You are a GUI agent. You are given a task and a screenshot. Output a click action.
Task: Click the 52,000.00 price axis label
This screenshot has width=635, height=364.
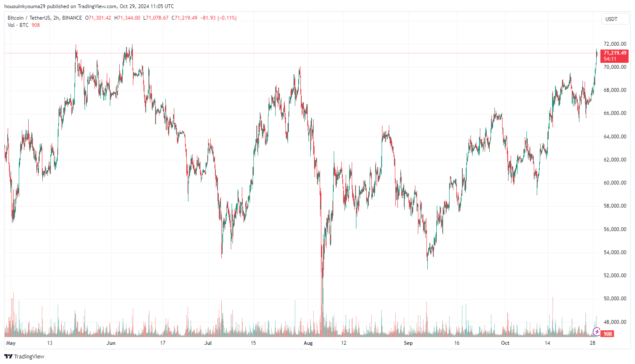click(x=615, y=276)
